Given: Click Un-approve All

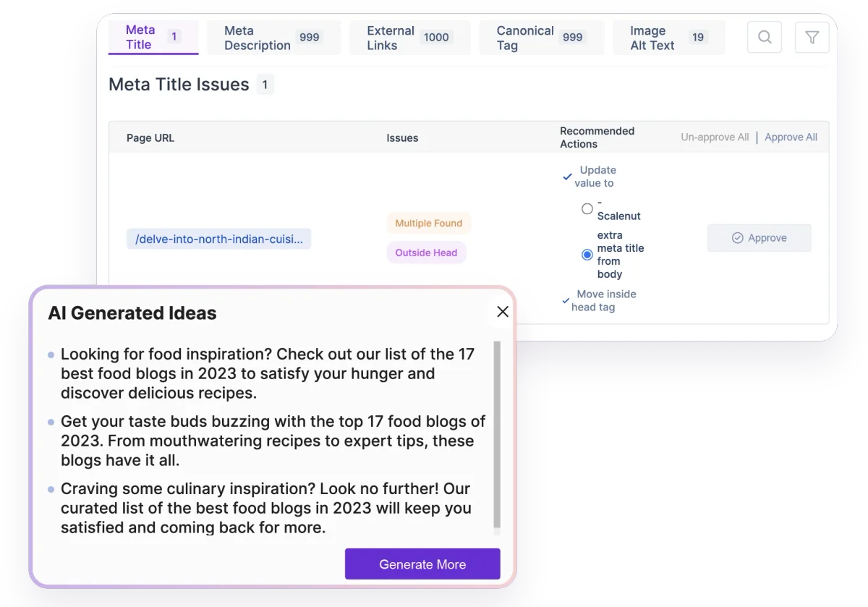Looking at the screenshot, I should (x=715, y=137).
